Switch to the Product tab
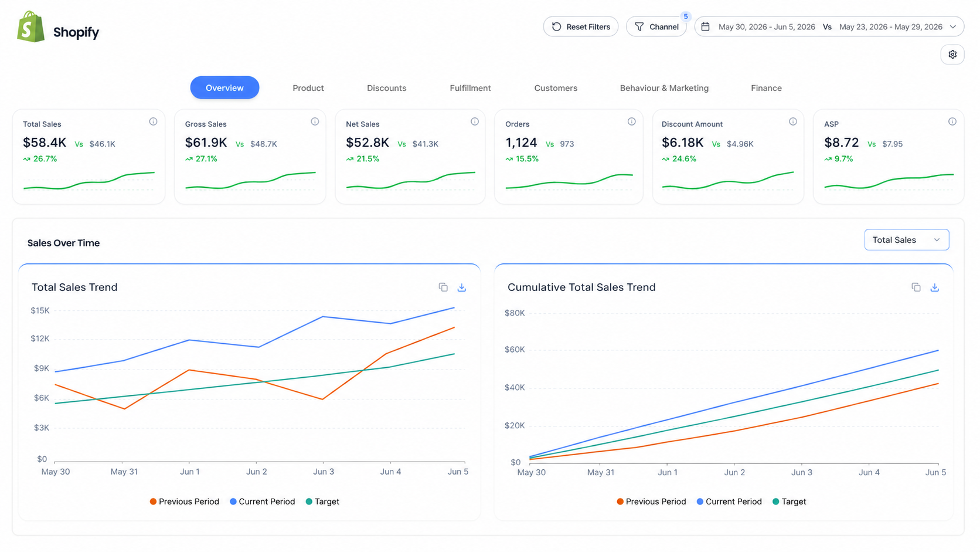Screen dimensions: 980x552 [x=308, y=88]
